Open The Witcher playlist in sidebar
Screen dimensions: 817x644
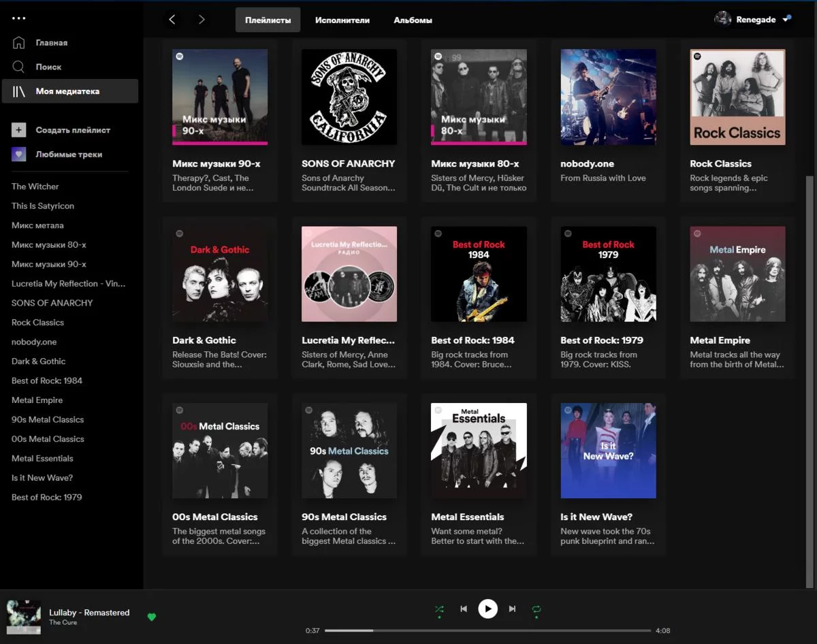(35, 186)
